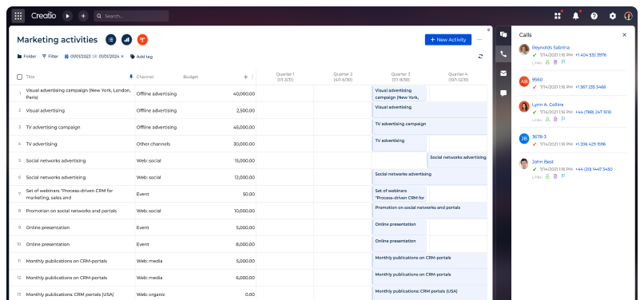This screenshot has width=644, height=300.
Task: Click the Visual advertising Gantt bar in Quarter 3
Action: click(x=430, y=110)
